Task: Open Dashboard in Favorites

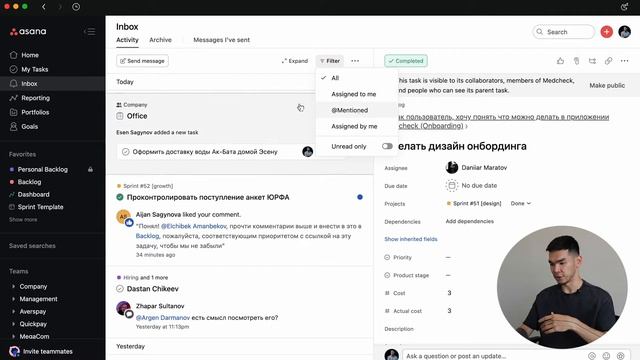Action: 29,194
